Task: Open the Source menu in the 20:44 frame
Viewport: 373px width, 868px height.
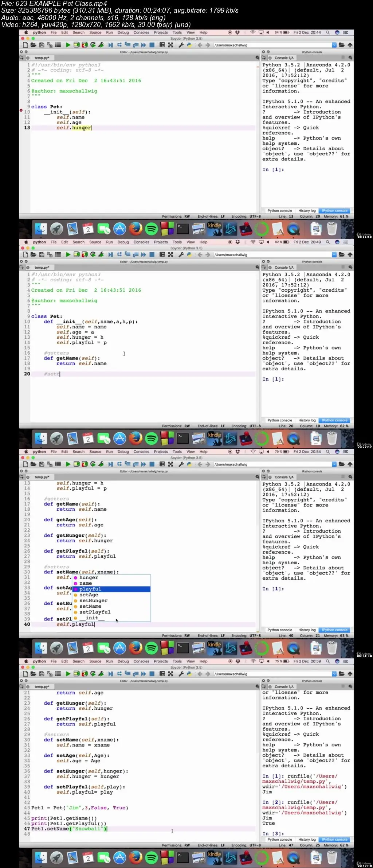Action: click(95, 32)
